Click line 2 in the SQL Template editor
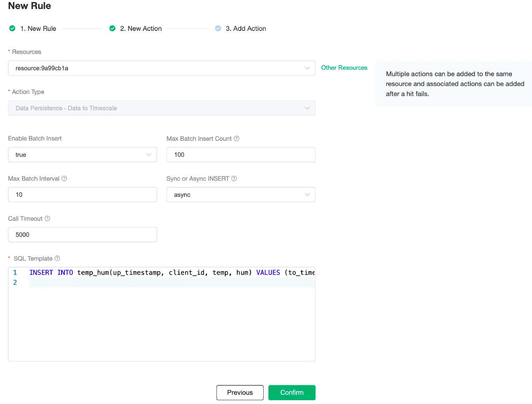Viewport: 532px width, 404px height. click(171, 283)
